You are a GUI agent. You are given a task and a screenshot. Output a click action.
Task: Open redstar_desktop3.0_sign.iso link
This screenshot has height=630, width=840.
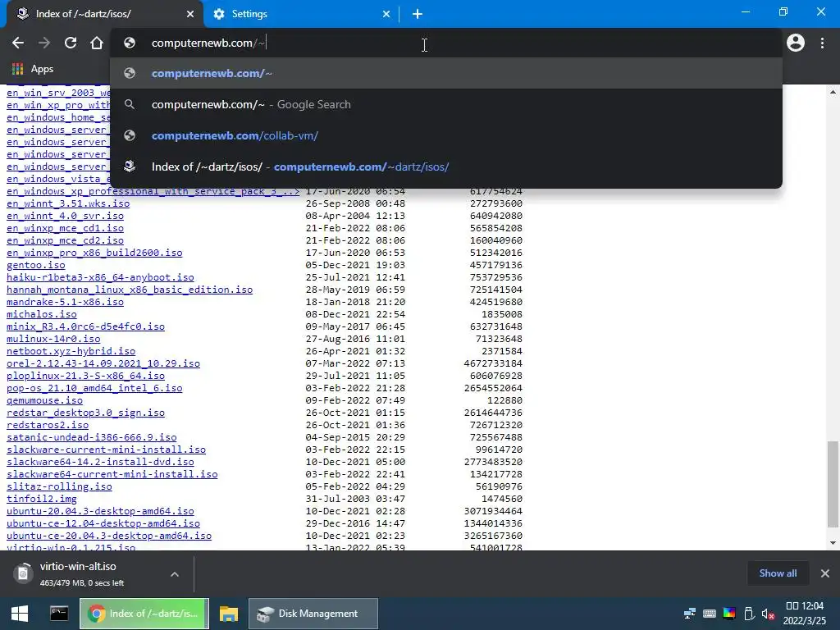point(85,413)
